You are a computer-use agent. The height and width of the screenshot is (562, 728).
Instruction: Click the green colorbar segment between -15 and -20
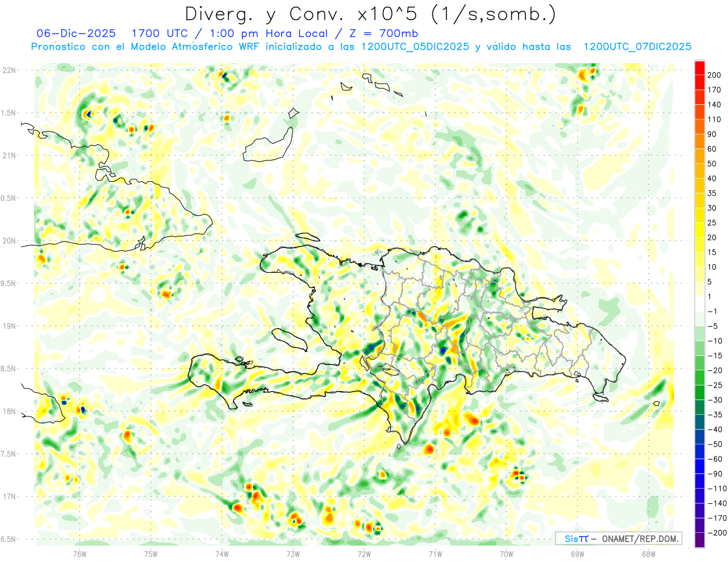[699, 363]
